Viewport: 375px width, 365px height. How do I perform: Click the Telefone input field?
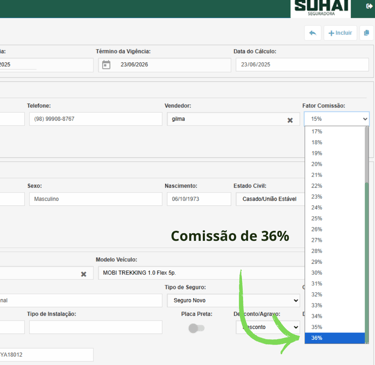[x=96, y=119]
